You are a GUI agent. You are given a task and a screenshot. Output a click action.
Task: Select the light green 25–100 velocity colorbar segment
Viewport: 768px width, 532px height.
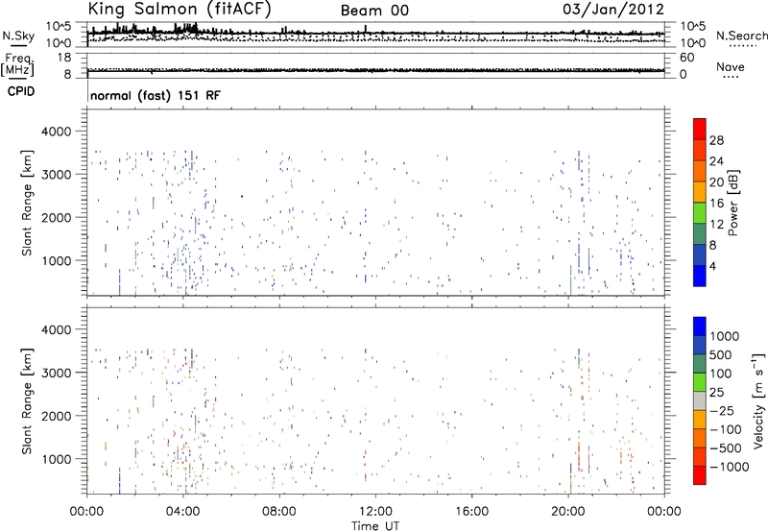[x=700, y=382]
